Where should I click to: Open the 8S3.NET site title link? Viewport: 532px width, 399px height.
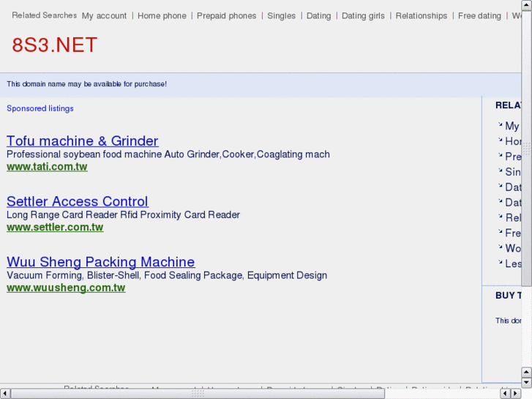pyautogui.click(x=55, y=45)
